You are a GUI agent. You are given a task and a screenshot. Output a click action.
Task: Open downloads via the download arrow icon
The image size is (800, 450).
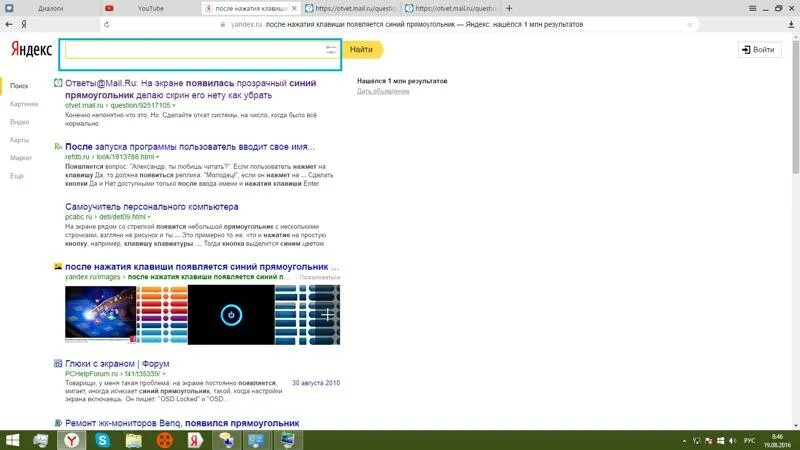tap(791, 24)
